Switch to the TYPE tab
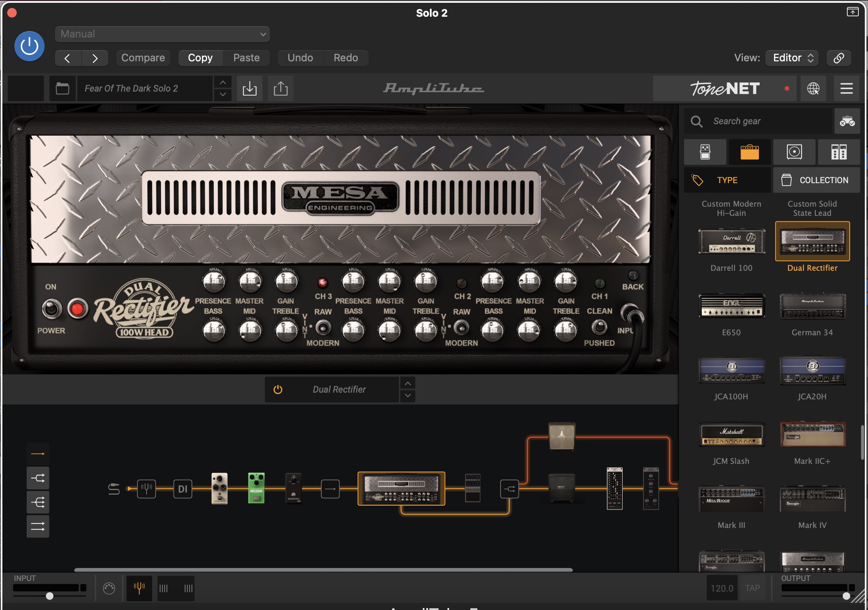The width and height of the screenshot is (868, 610). pos(727,180)
